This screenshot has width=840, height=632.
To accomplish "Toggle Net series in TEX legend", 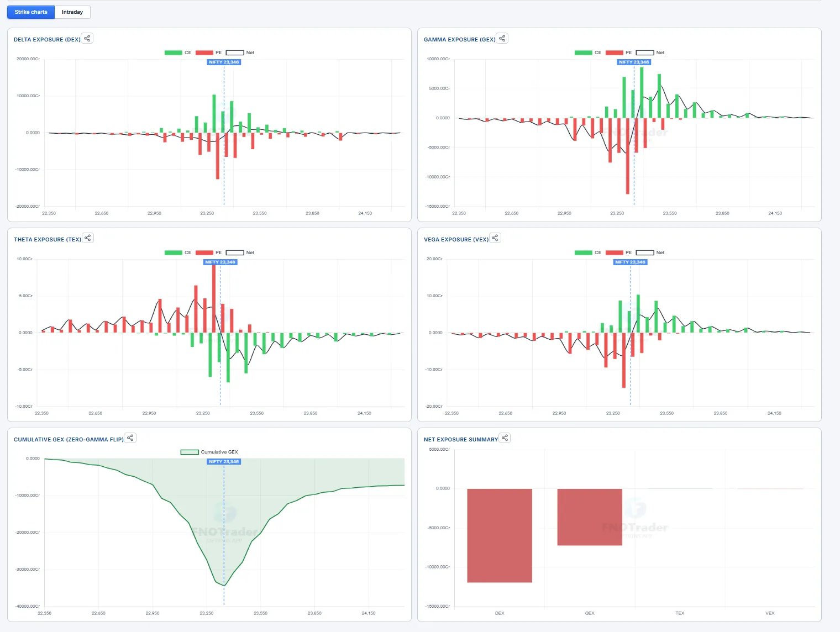I will tap(240, 252).
